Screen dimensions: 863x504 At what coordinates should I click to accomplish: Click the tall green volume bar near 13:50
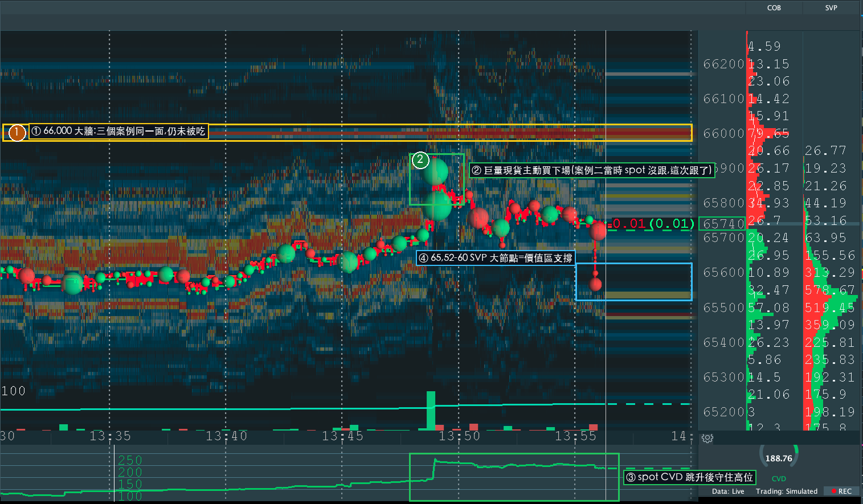pyautogui.click(x=431, y=411)
